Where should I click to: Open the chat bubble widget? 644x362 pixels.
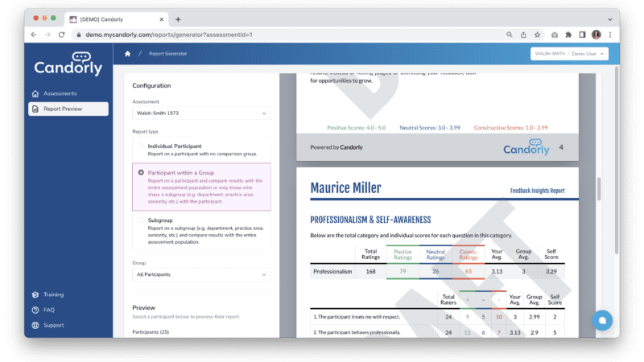coord(602,320)
